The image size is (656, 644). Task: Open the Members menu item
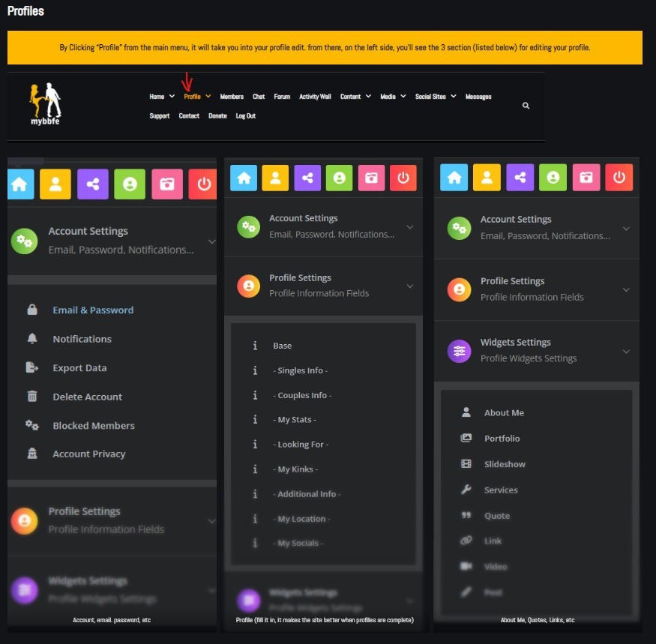point(232,97)
